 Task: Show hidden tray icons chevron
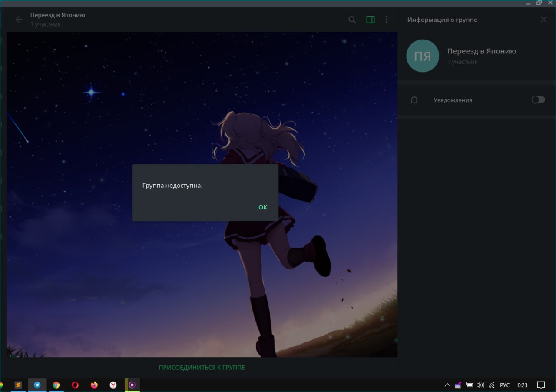pos(447,385)
